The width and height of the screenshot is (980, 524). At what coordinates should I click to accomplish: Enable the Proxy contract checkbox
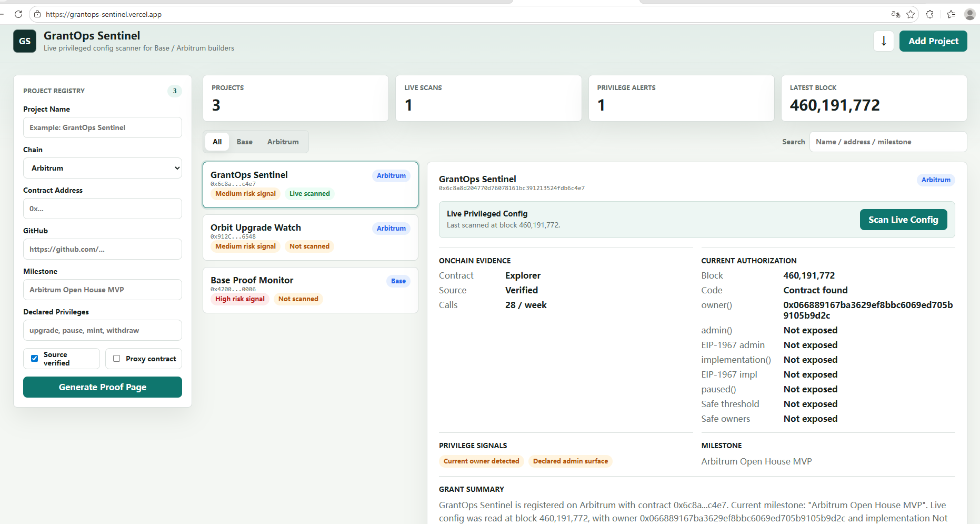pyautogui.click(x=116, y=359)
